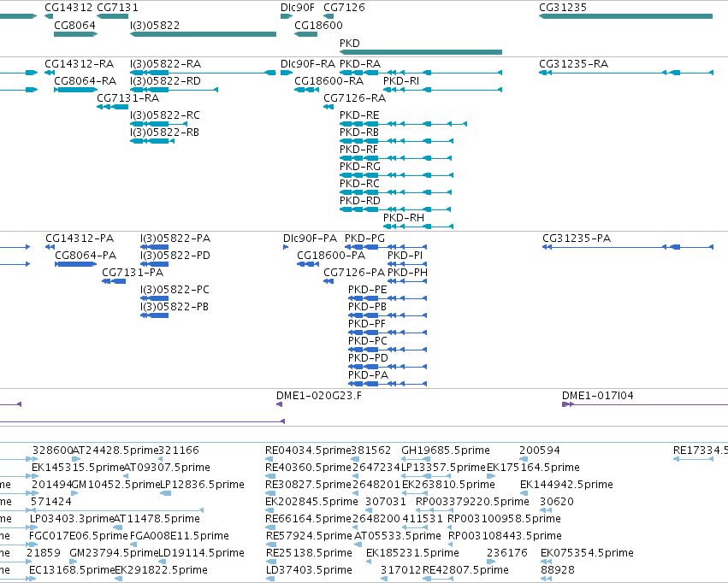Viewport: 728px width, 583px height.
Task: Select the CG8064-PA protein label
Action: pyautogui.click(x=86, y=255)
